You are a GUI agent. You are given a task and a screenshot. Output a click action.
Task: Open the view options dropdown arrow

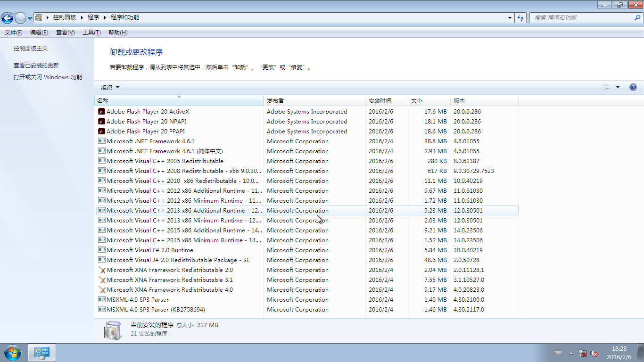pos(618,87)
